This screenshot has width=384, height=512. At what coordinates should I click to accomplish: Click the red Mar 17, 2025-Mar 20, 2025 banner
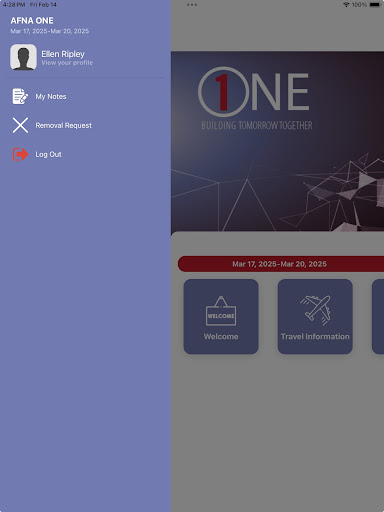pyautogui.click(x=281, y=264)
